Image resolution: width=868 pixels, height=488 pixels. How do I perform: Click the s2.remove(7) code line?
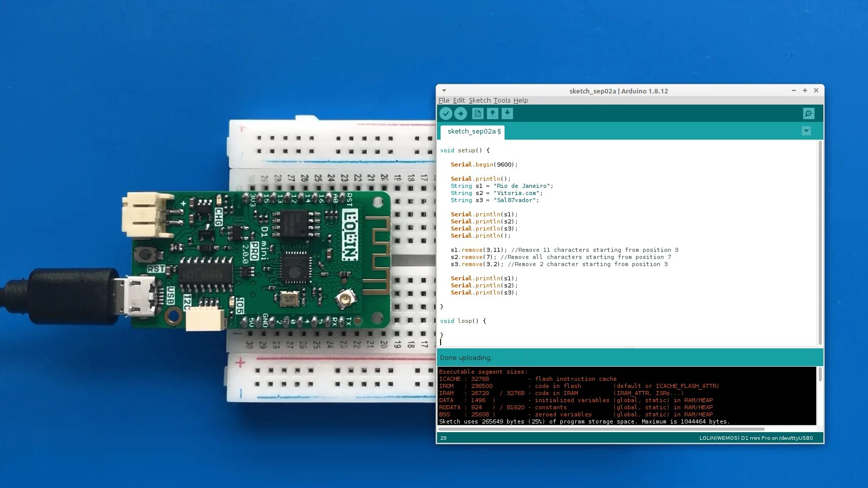click(x=561, y=257)
